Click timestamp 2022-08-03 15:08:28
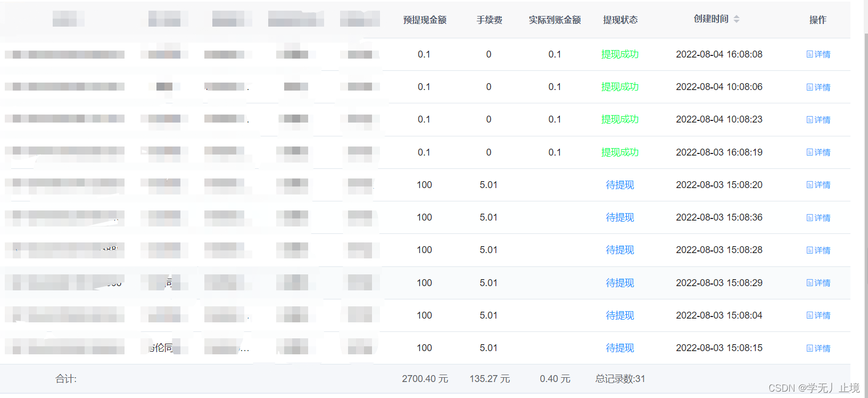This screenshot has width=868, height=398. pos(719,250)
